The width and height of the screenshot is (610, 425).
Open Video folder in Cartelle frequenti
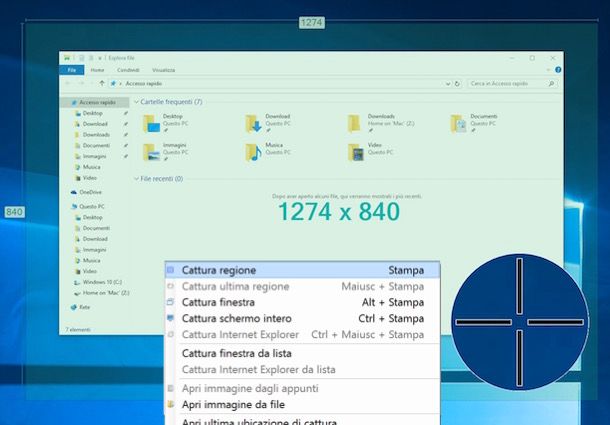coord(355,152)
